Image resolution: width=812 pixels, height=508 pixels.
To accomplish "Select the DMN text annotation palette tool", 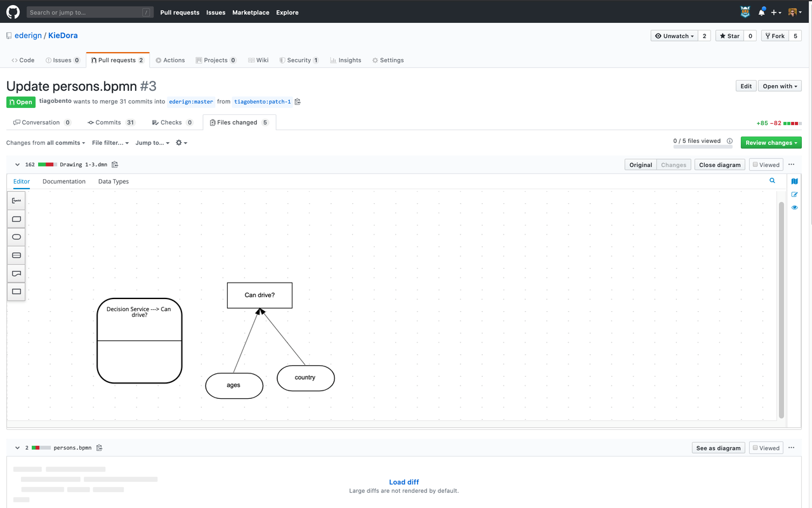I will [16, 201].
